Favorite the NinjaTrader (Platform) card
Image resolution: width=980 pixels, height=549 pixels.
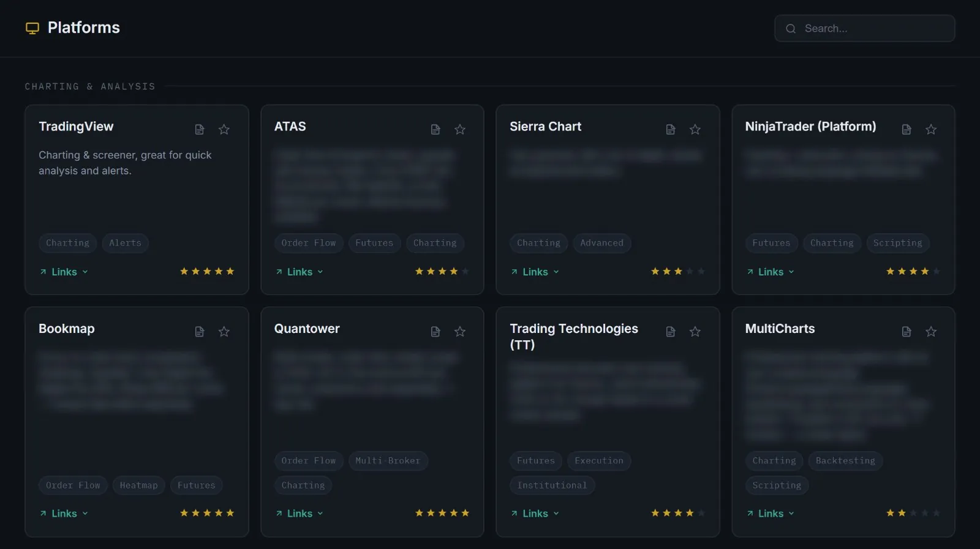tap(931, 129)
